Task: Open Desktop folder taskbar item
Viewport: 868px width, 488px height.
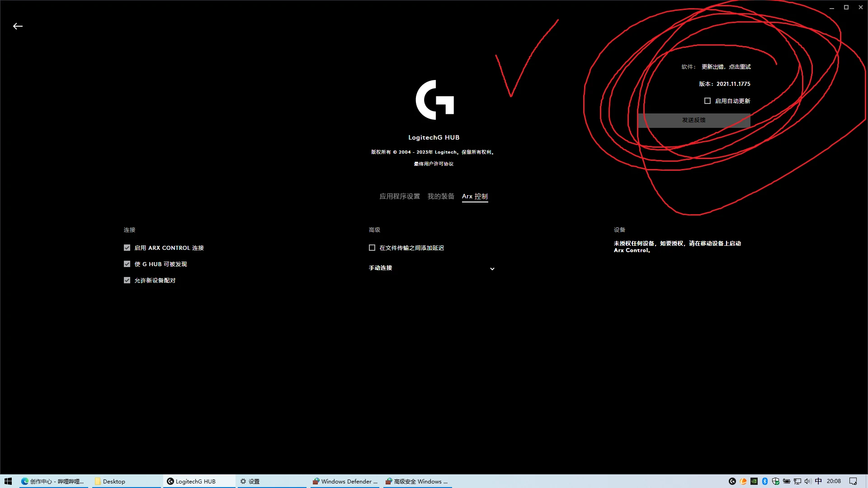Action: pos(127,481)
